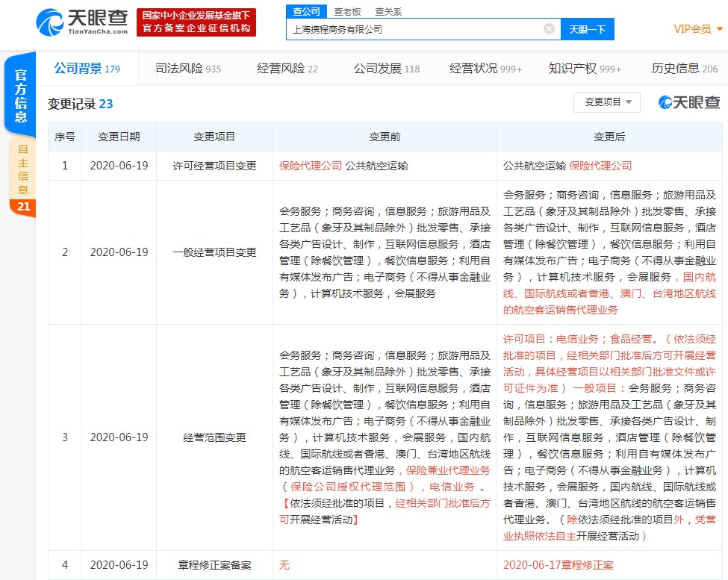Click the 变更日期 column header
This screenshot has width=728, height=580.
tap(119, 137)
